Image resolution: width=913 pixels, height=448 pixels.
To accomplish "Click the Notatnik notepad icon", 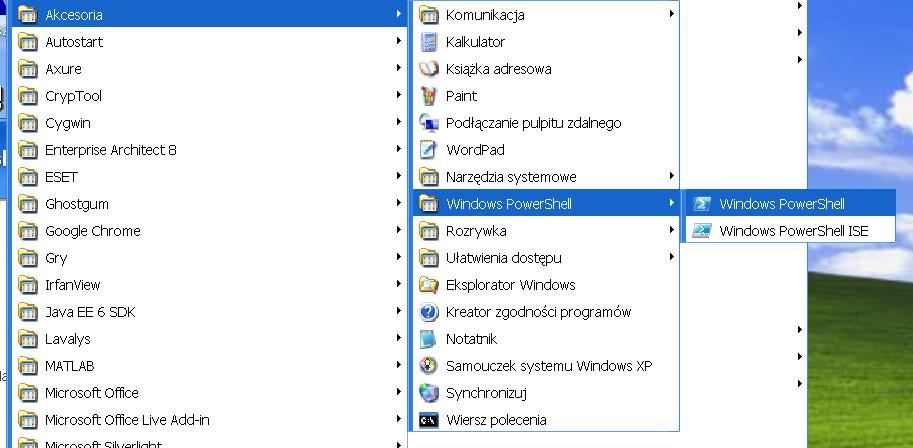I will tap(429, 338).
